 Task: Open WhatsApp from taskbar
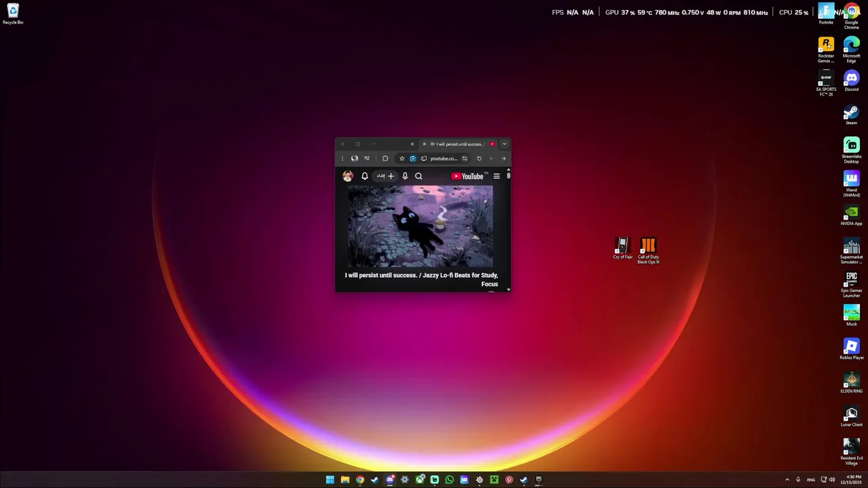tap(449, 480)
